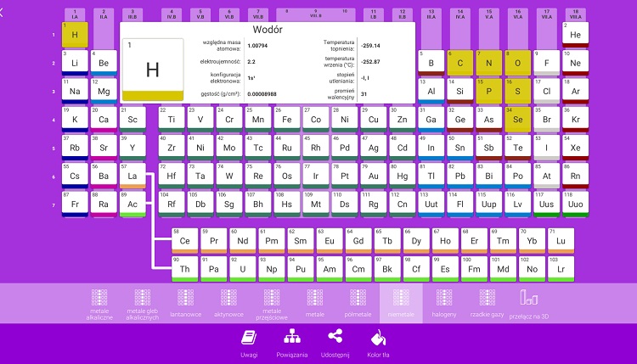Screen dimensions: 637x364
Task: Select the Iron (Fe) element tile
Action: (x=287, y=120)
